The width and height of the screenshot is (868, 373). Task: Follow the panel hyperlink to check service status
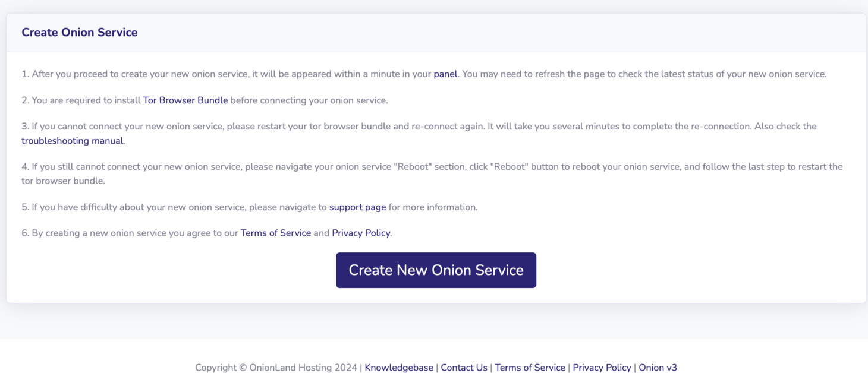[x=445, y=74]
